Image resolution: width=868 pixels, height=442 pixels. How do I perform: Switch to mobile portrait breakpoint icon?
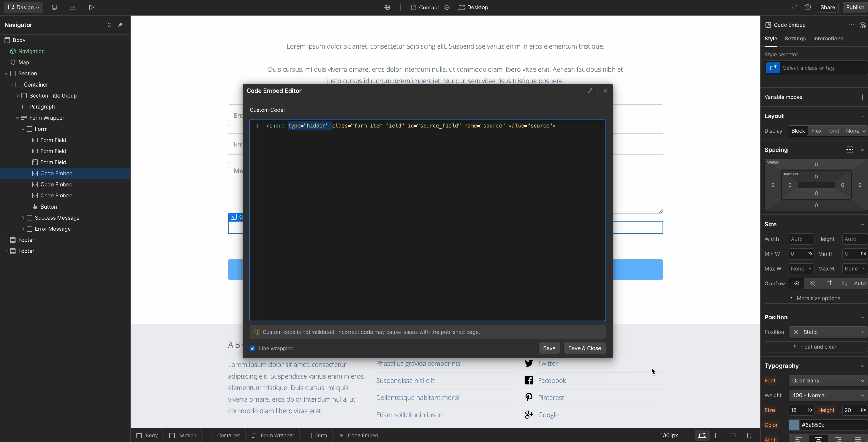[x=749, y=435]
